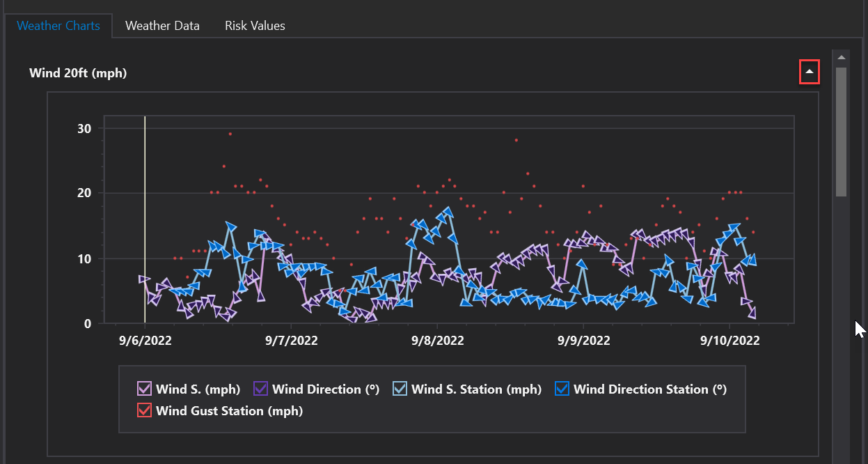Click the 30 value on the y-axis

coord(84,128)
